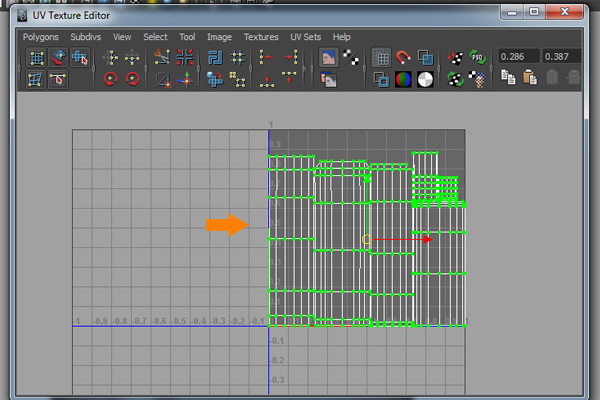Toggle display image button

pyautogui.click(x=328, y=58)
